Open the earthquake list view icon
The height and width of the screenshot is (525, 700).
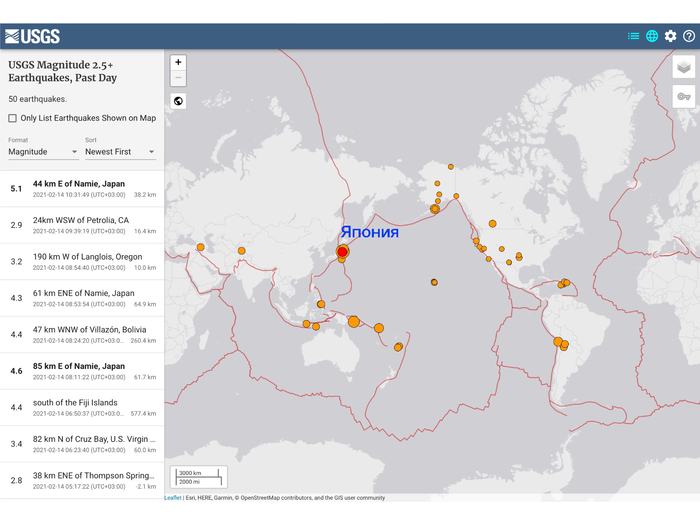click(x=633, y=36)
